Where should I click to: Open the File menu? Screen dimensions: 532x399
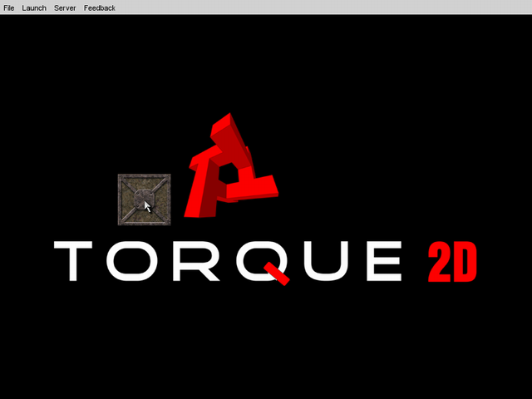click(9, 7)
